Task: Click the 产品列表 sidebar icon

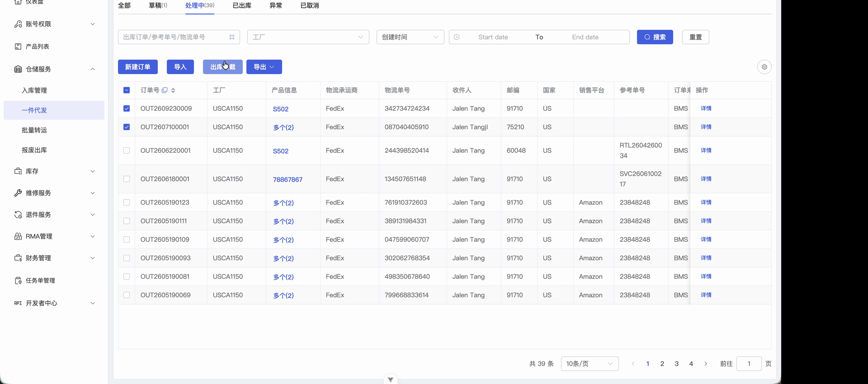Action: (x=18, y=47)
